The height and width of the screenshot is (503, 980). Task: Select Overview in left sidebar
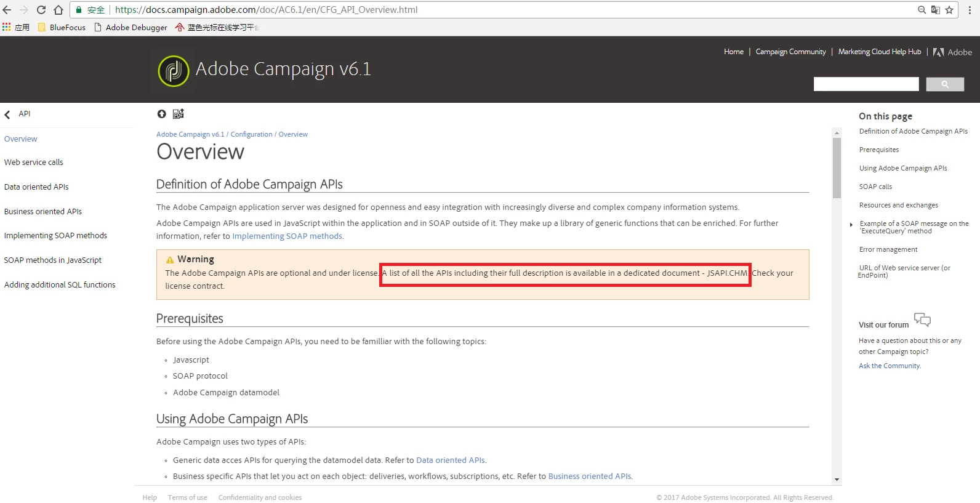coord(20,139)
